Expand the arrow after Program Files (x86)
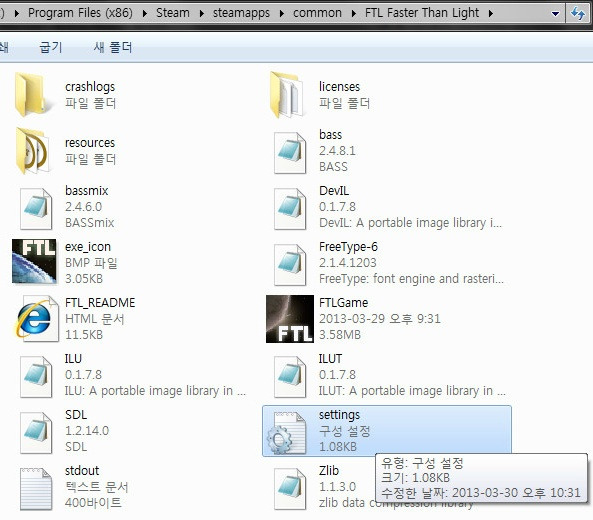593x520 pixels. tap(144, 14)
